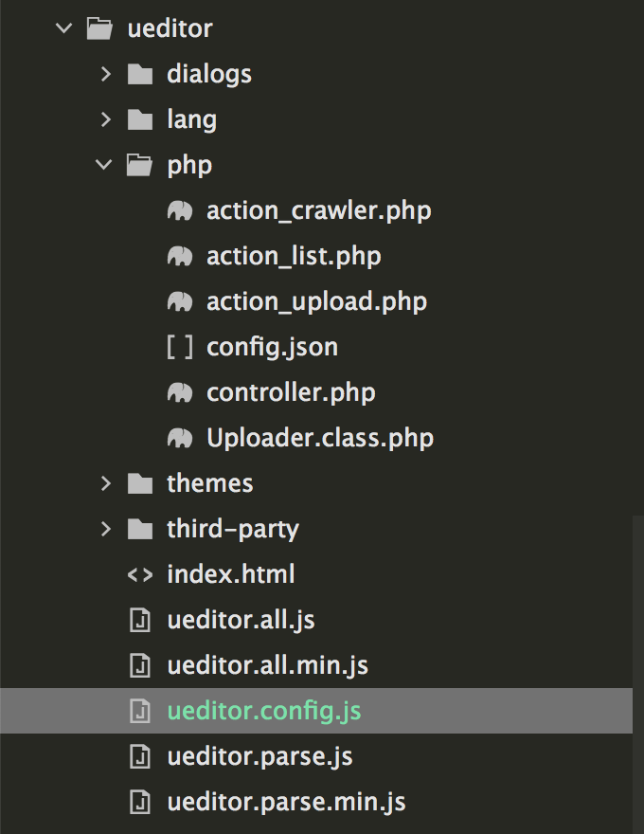
Task: Click the HTML angle-brackets icon beside index.html
Action: click(140, 574)
